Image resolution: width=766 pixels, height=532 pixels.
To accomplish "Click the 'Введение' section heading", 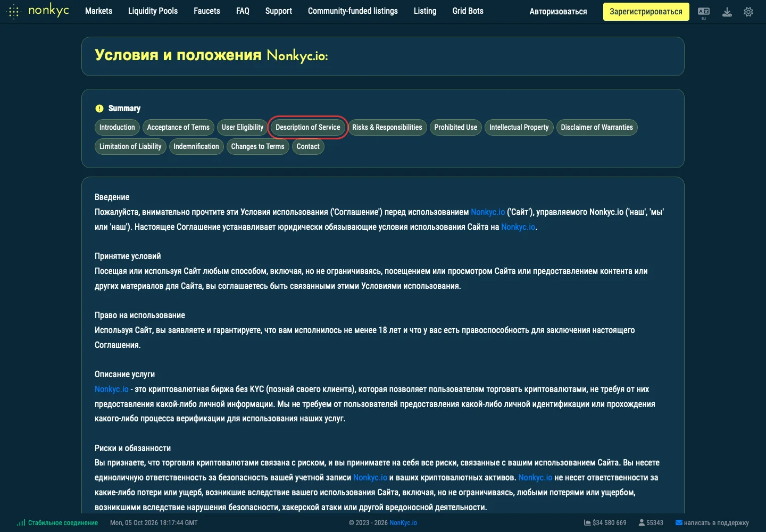I will 112,197.
